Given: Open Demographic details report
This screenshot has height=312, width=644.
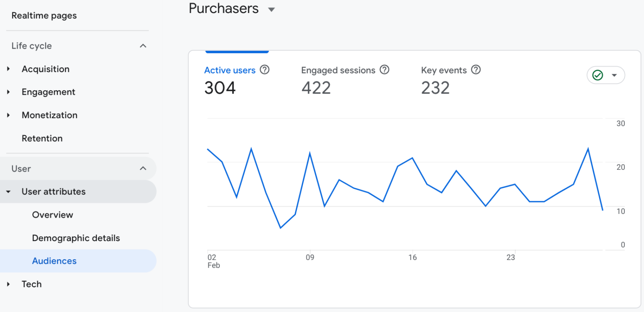Looking at the screenshot, I should 76,238.
